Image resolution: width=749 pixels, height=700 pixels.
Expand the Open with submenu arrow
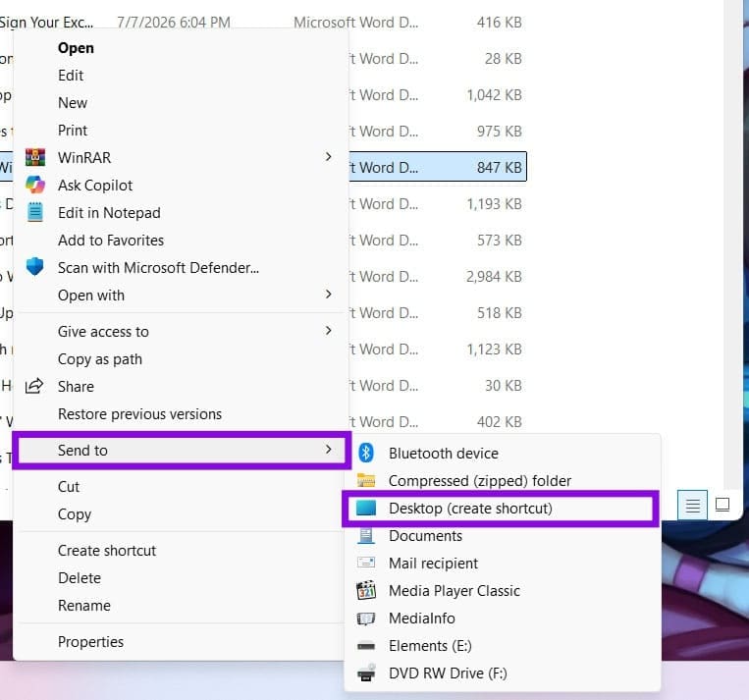click(328, 295)
